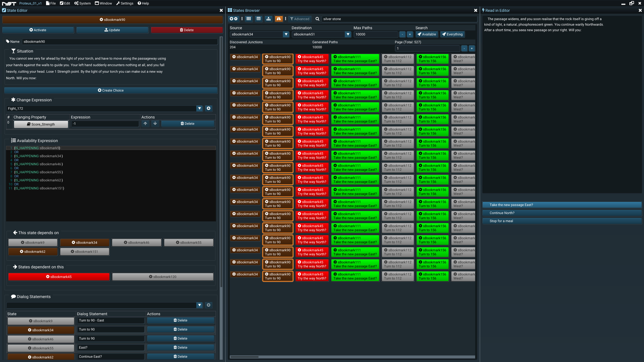Move the Score_Strength expression down
Image resolution: width=644 pixels, height=362 pixels.
coord(155,124)
